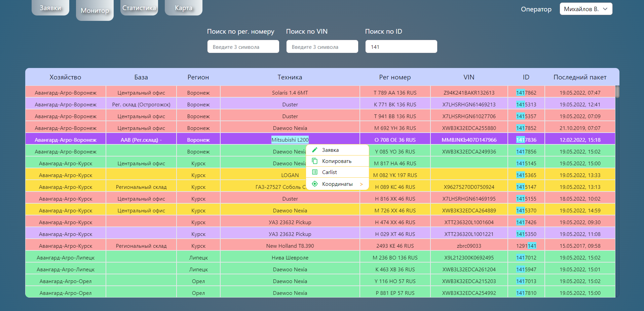Click the copy icon beside Копировать

(314, 161)
